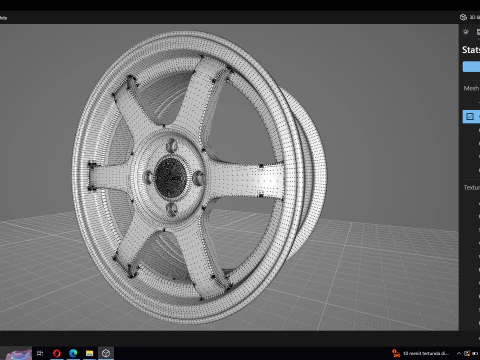Open the Help menu
Screen dimensions: 480x360
[x=3, y=18]
